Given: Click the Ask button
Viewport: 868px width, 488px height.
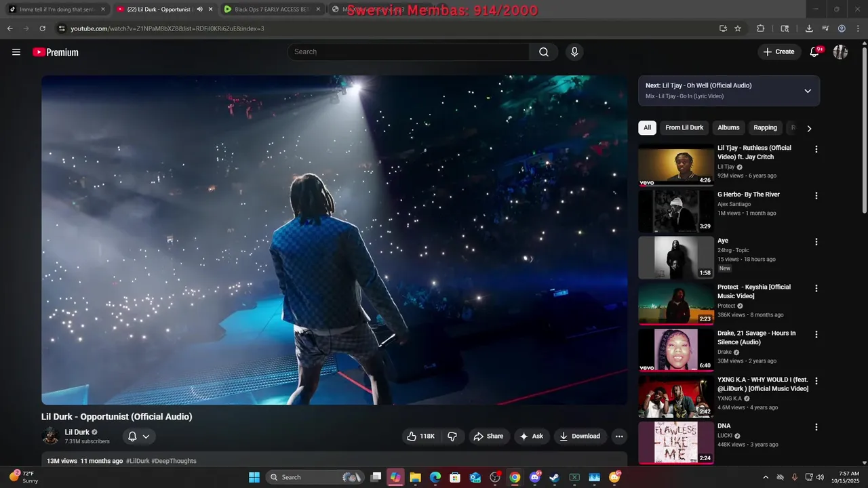Looking at the screenshot, I should [x=531, y=436].
